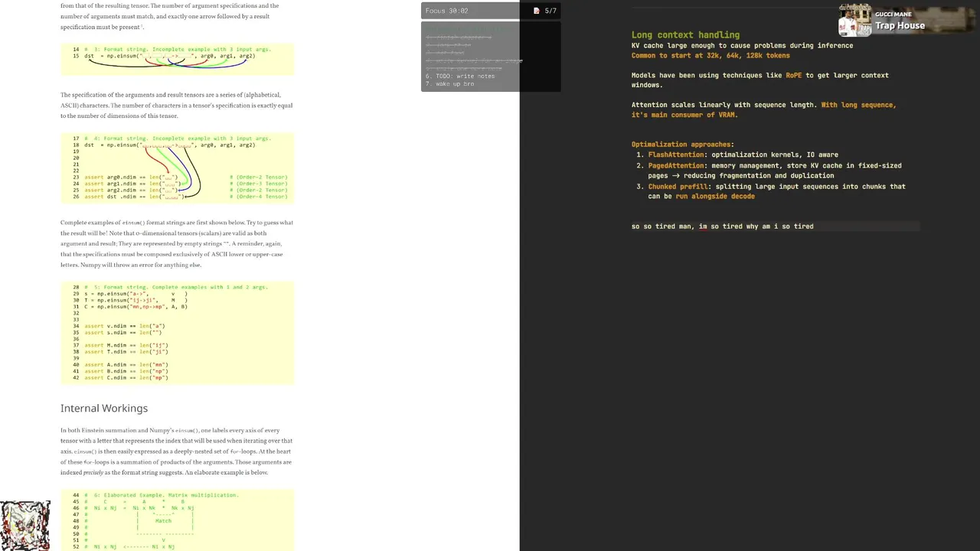Image resolution: width=980 pixels, height=551 pixels.
Task: Click the 'Internal Workings' heading in the article
Action: click(x=104, y=409)
